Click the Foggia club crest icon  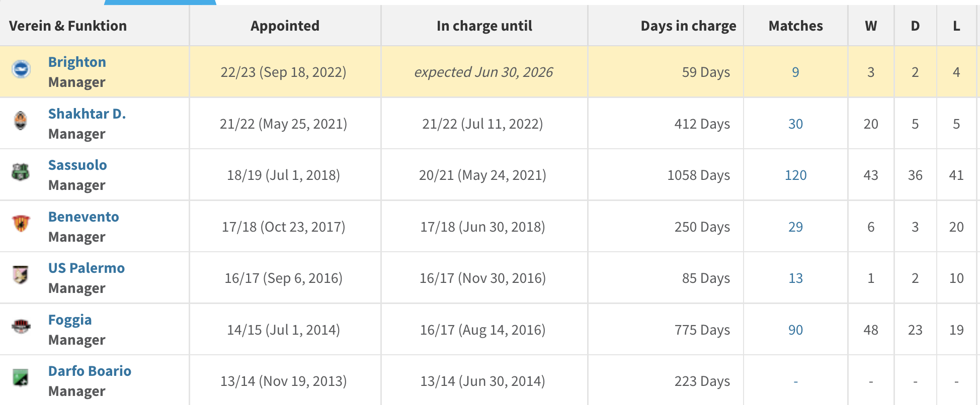tap(21, 327)
